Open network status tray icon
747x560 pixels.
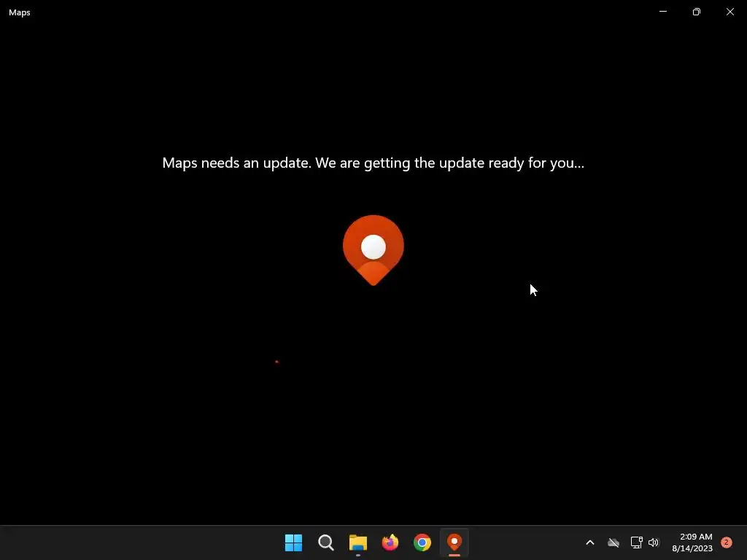[x=636, y=542]
